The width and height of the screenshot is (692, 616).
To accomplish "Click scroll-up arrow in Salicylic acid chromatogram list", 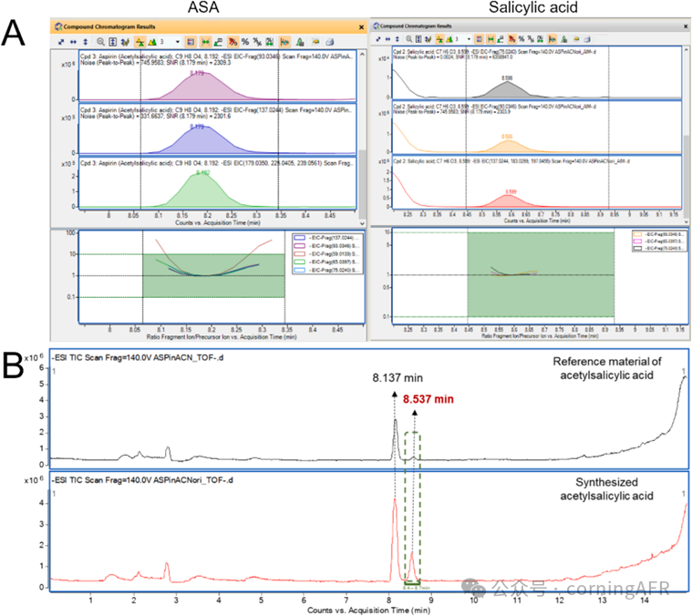I will coord(687,48).
